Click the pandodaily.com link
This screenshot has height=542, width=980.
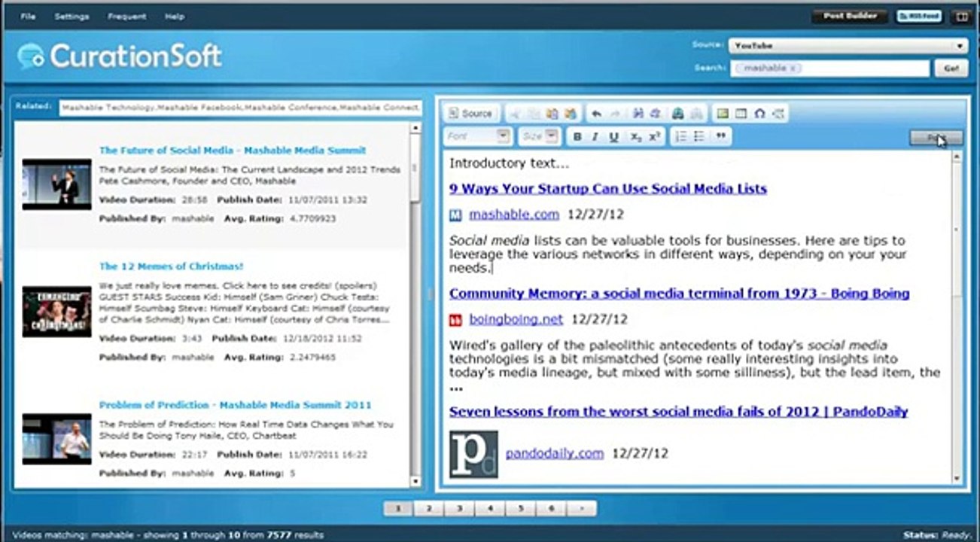(x=555, y=453)
